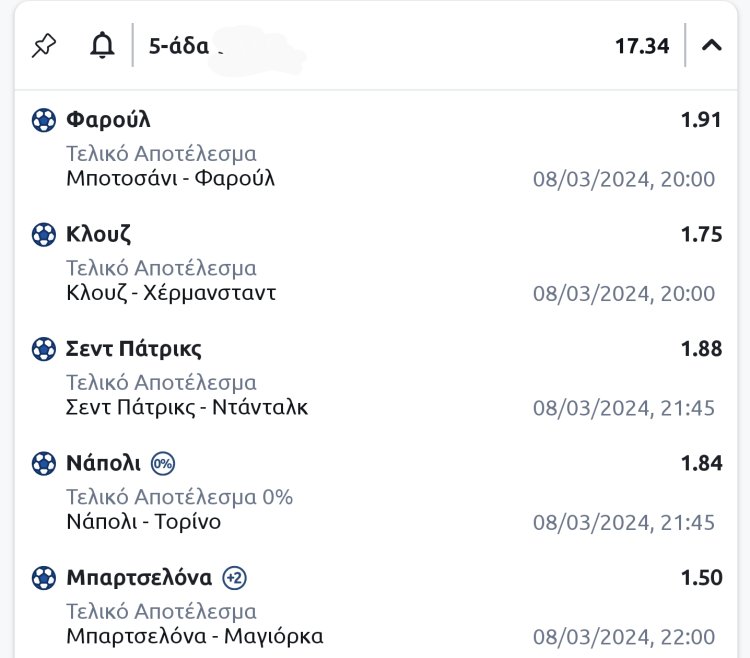Viewport: 750px width, 658px height.
Task: Click the football icon beside Σεντ Πάτρικς
Action: [44, 349]
